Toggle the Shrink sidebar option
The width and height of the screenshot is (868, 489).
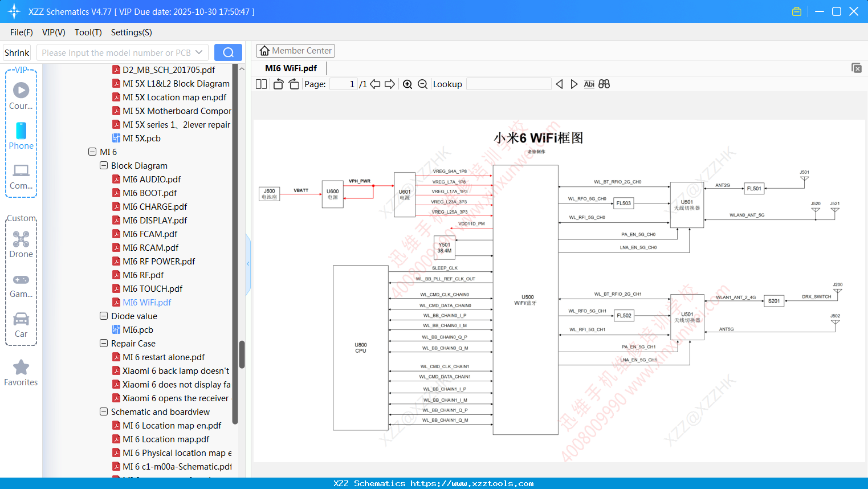coord(17,52)
